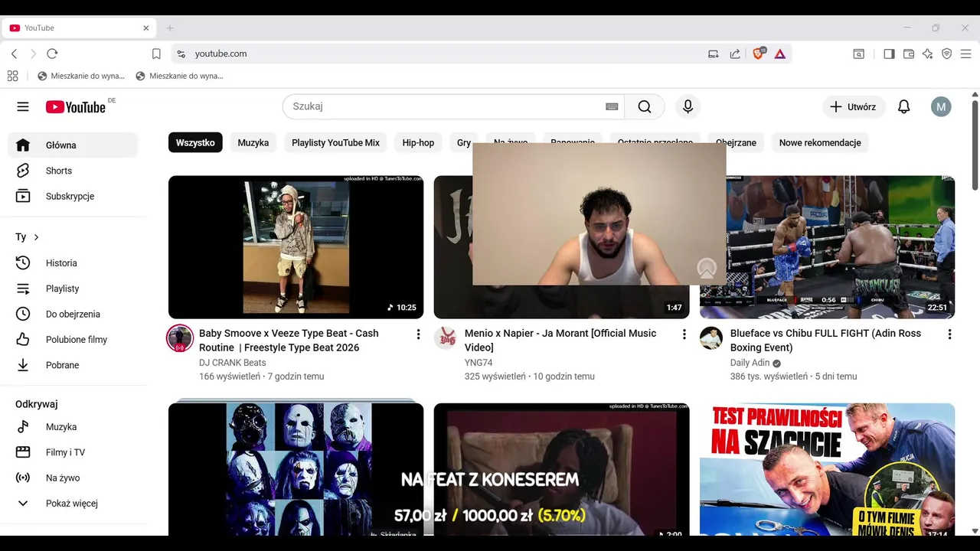Open the Brave VPN icon

[946, 54]
